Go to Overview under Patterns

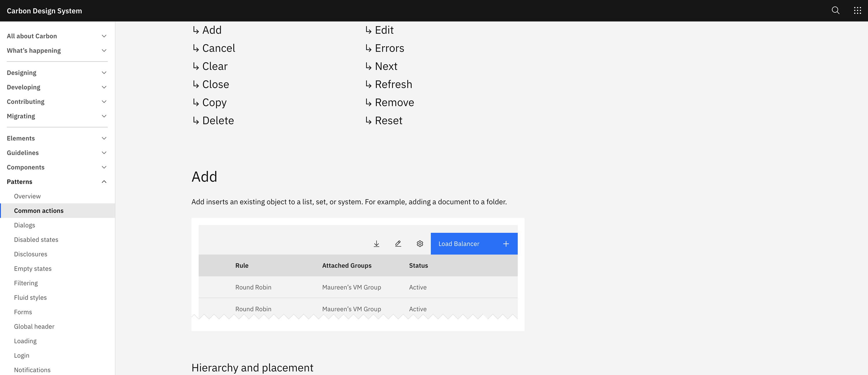coord(27,196)
